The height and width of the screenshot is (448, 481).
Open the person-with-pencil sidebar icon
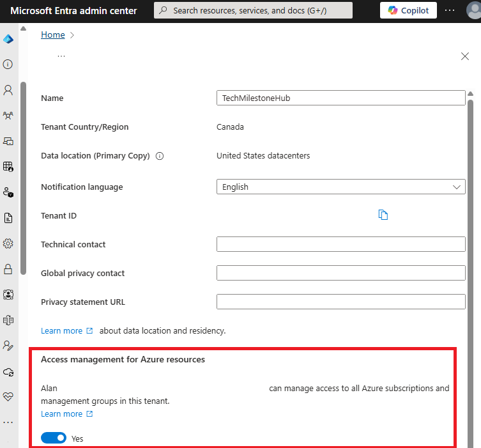[x=8, y=346]
